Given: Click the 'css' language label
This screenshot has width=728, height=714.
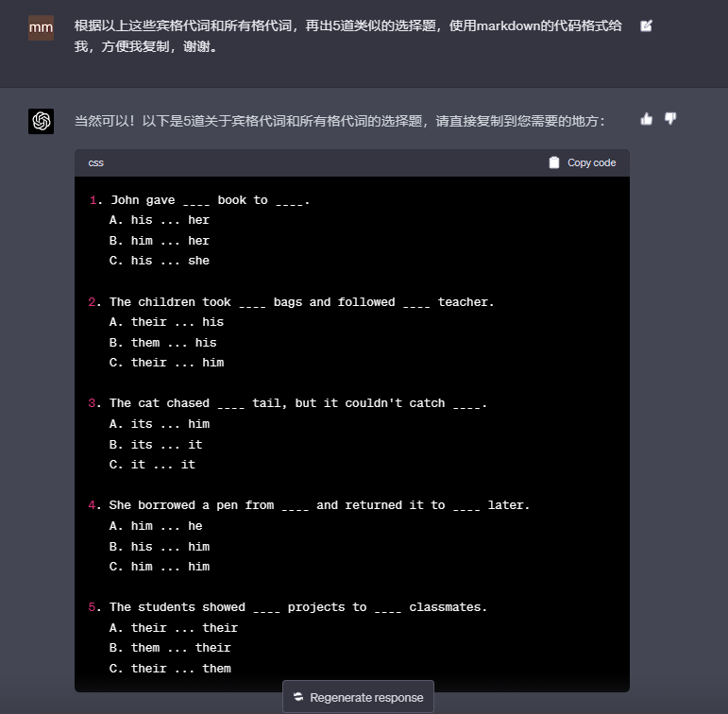Looking at the screenshot, I should [95, 163].
